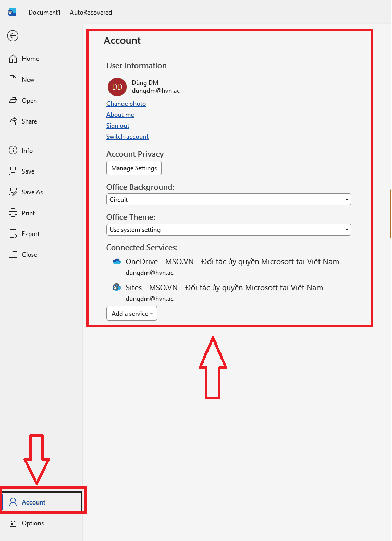
Task: Open the Info menu item
Action: pos(27,151)
